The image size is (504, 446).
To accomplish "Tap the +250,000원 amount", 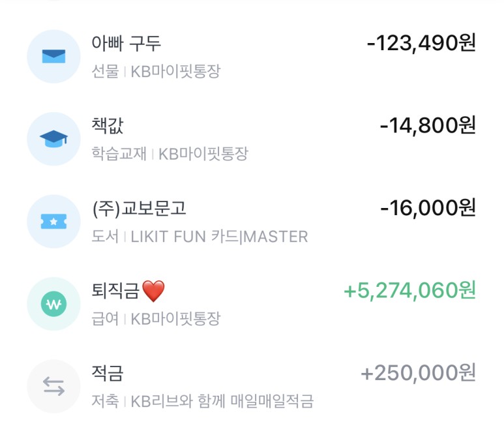I will click(418, 374).
